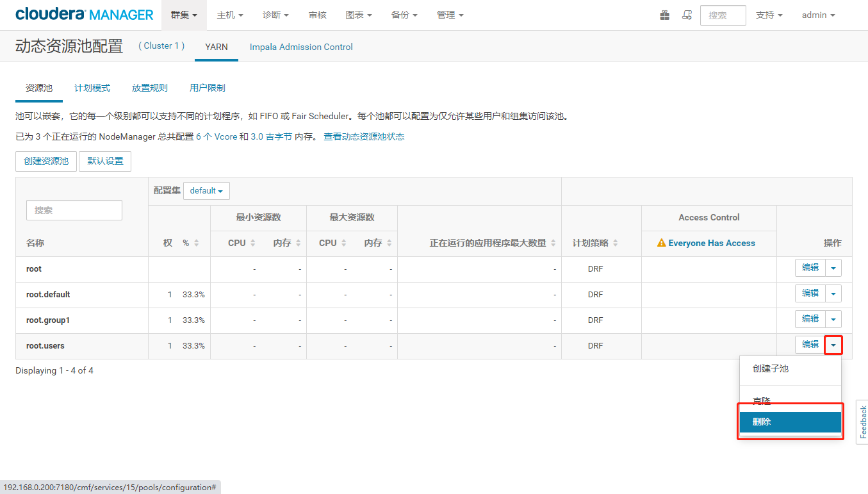Screen dimensions: 868x494
Task: Sort by maximum CPU column arrows
Action: tap(343, 243)
